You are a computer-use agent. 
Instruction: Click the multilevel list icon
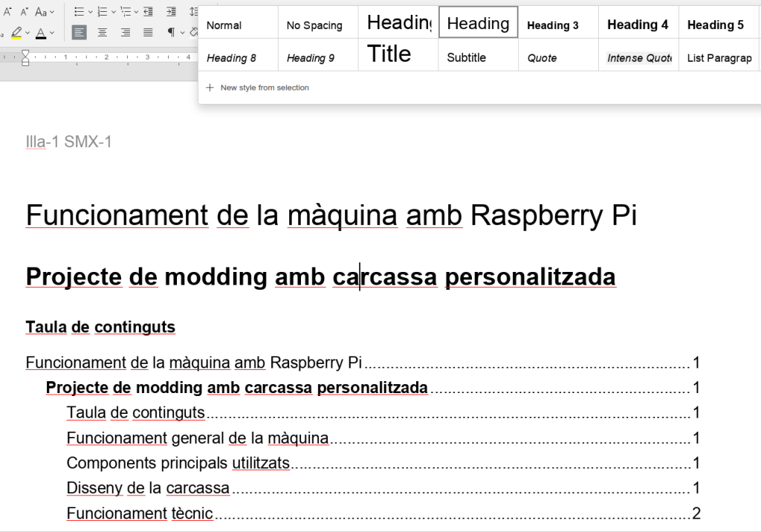pos(125,12)
